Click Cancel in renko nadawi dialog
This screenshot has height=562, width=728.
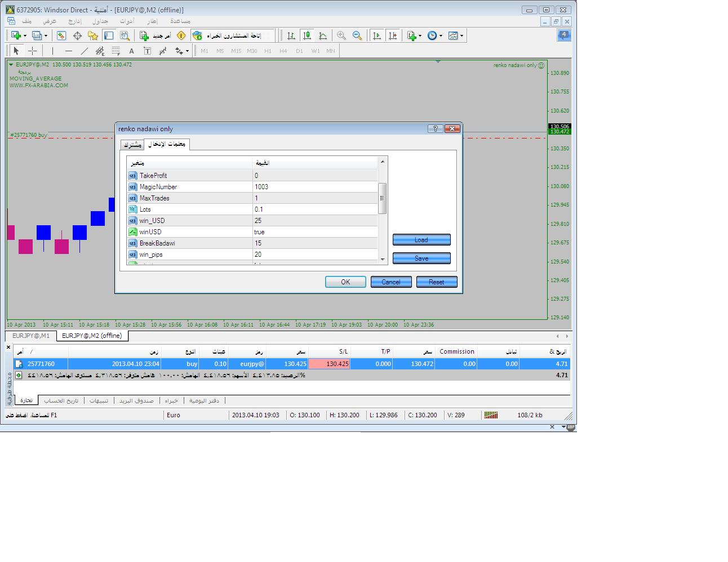tap(391, 282)
